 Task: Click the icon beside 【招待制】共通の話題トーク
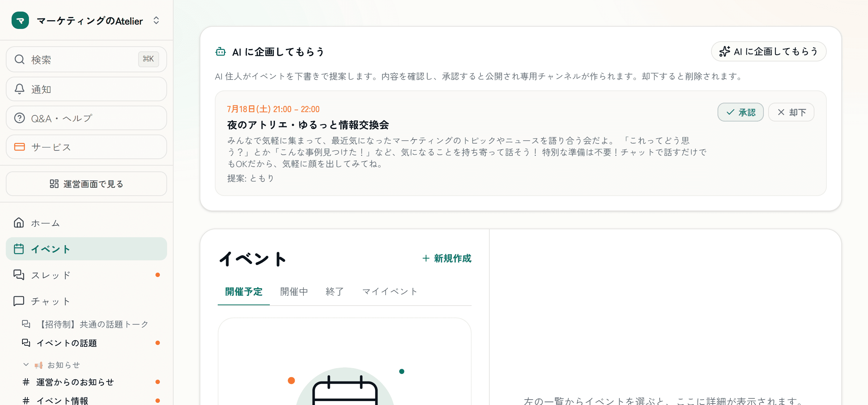26,324
